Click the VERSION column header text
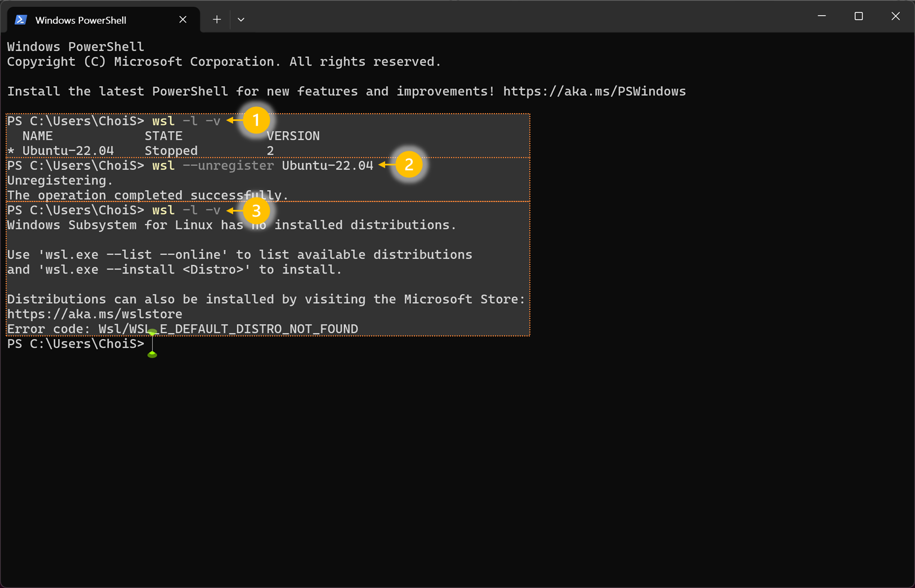 pyautogui.click(x=293, y=136)
